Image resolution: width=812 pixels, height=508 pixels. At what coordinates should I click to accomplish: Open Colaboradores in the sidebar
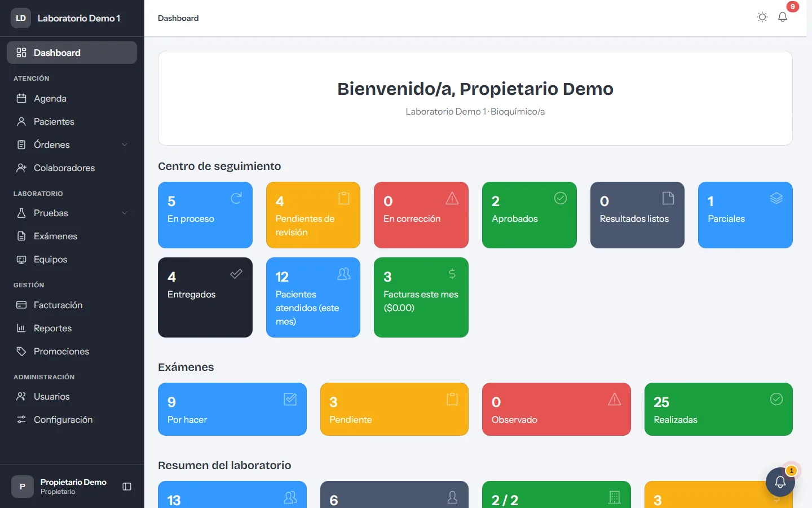72,168
